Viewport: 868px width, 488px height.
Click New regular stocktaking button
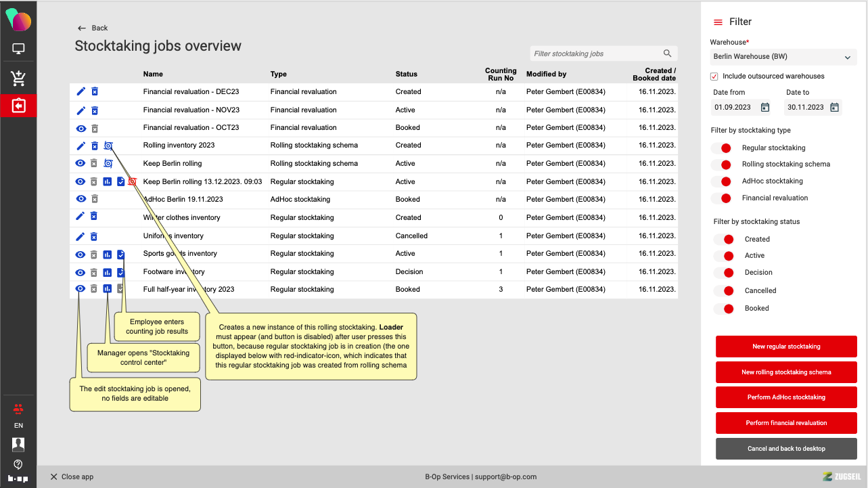coord(786,347)
